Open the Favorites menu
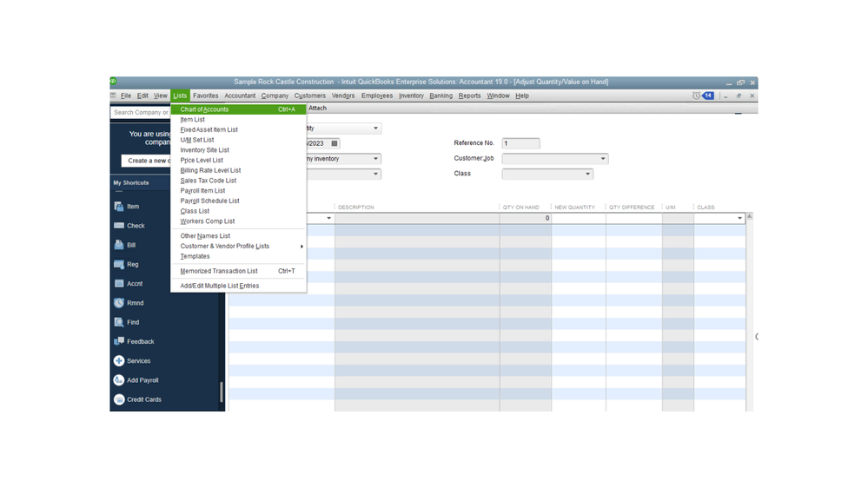Viewport: 868px width, 488px height. point(206,96)
